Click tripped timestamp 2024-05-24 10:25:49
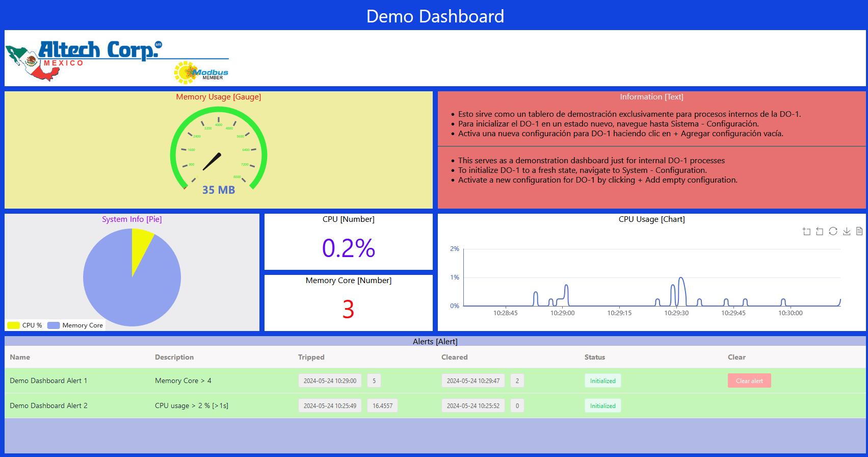Viewport: 868px width, 457px height. click(x=330, y=406)
